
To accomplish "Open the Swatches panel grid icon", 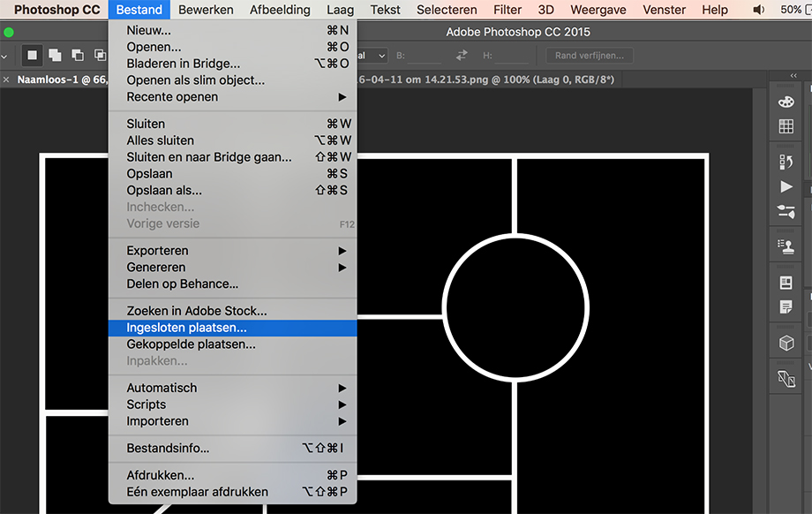I will tap(786, 126).
